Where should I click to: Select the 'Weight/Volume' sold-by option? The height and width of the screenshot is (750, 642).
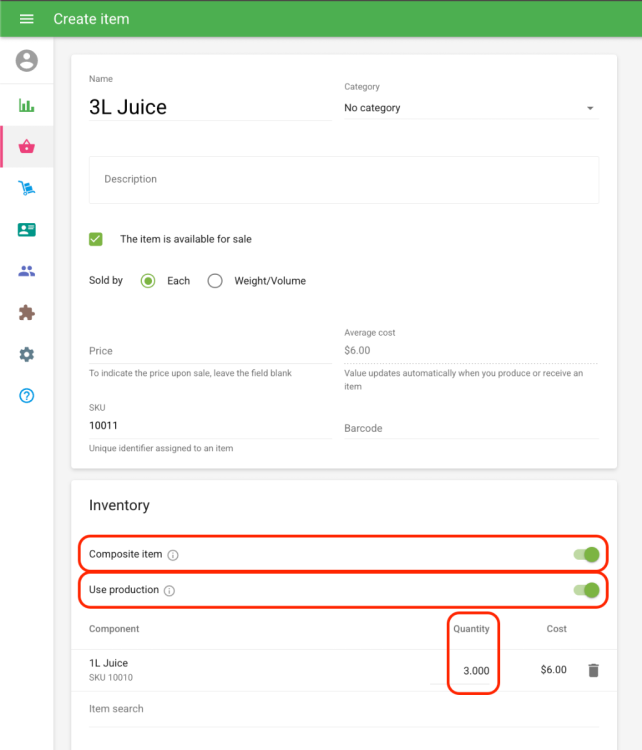215,281
